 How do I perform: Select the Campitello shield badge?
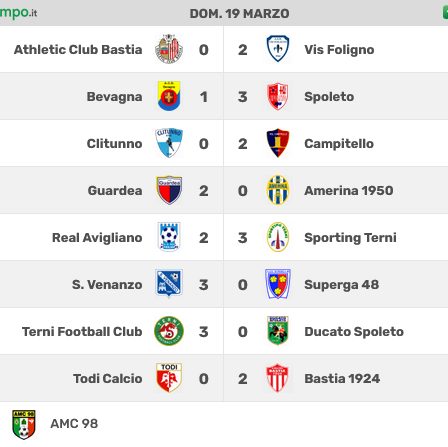pos(278,143)
